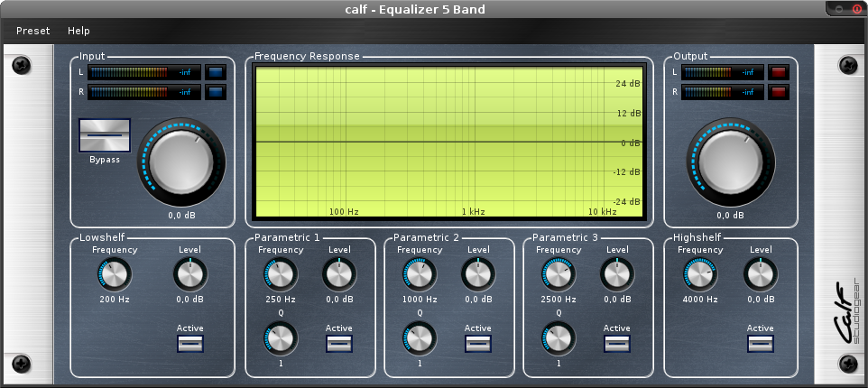
Task: Open the Help menu
Action: pos(78,31)
